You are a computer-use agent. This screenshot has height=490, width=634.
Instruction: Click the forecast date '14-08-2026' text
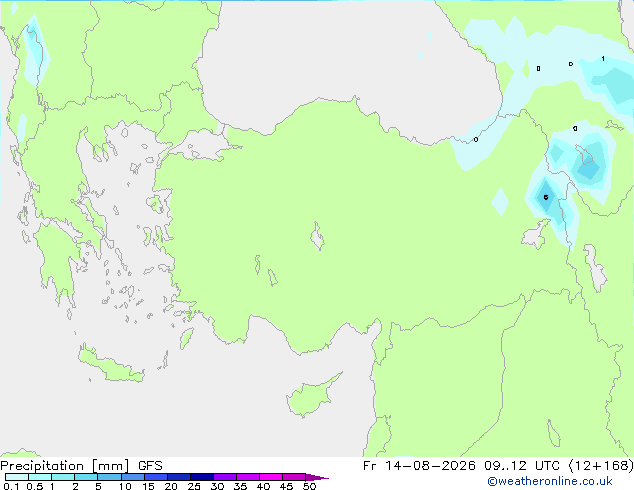click(x=430, y=466)
